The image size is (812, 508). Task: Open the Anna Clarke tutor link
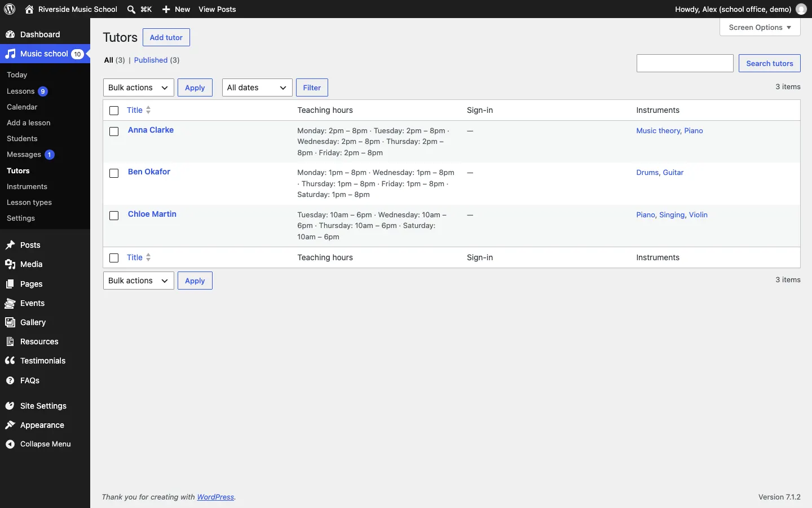point(151,130)
